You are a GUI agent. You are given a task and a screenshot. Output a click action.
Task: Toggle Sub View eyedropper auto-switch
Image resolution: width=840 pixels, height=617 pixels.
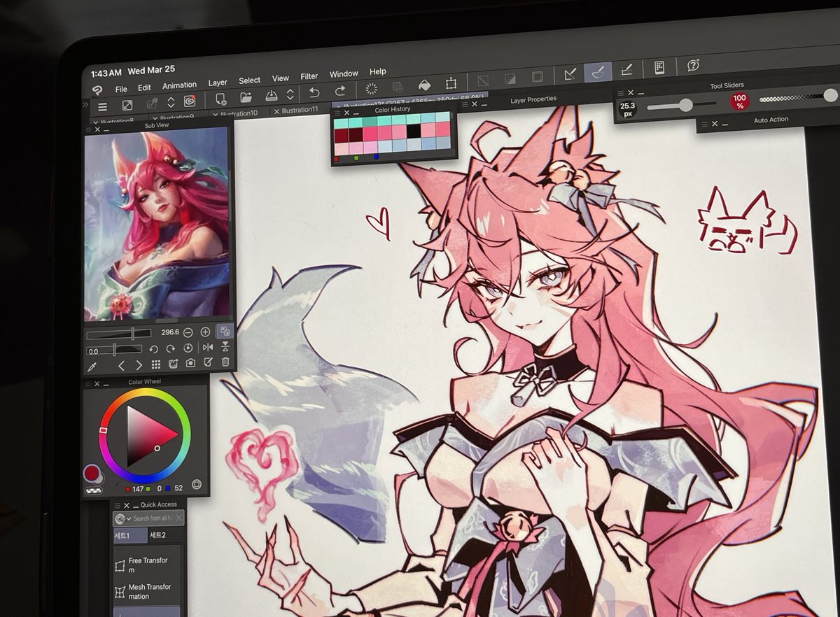tap(91, 367)
